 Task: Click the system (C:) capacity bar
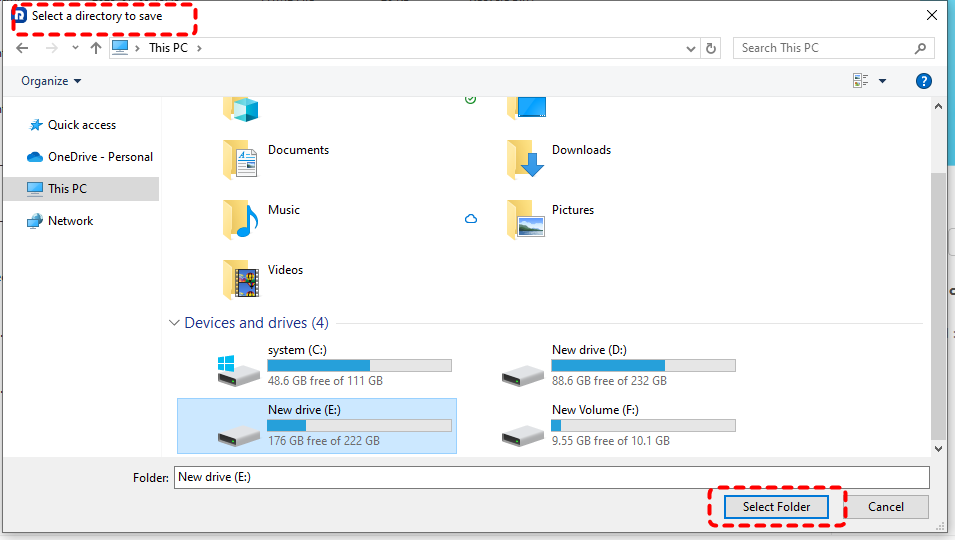(359, 365)
